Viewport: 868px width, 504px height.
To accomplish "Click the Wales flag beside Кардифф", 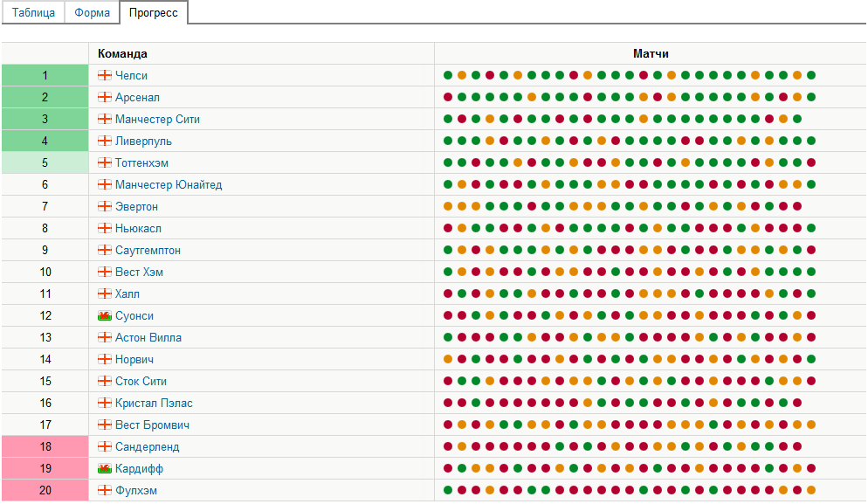I will (105, 468).
